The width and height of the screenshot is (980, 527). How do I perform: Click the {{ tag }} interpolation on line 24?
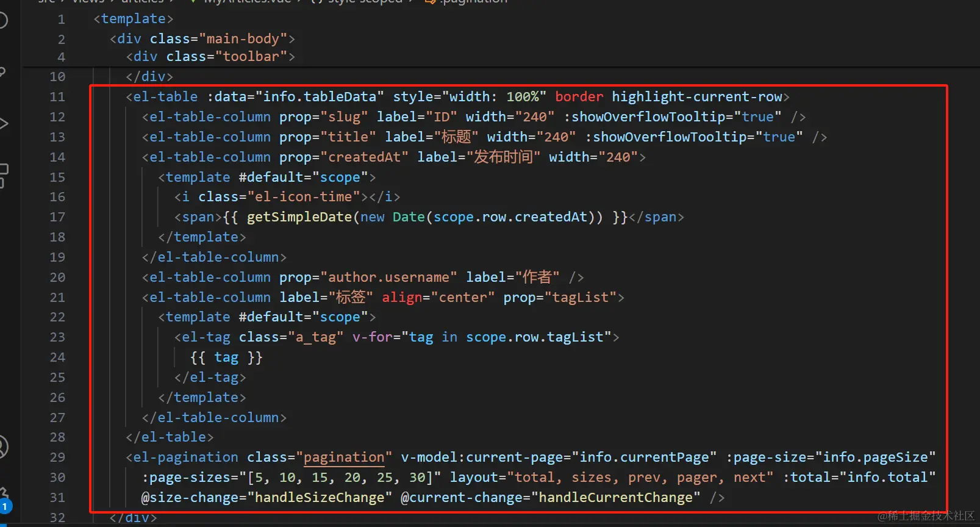[x=226, y=357]
